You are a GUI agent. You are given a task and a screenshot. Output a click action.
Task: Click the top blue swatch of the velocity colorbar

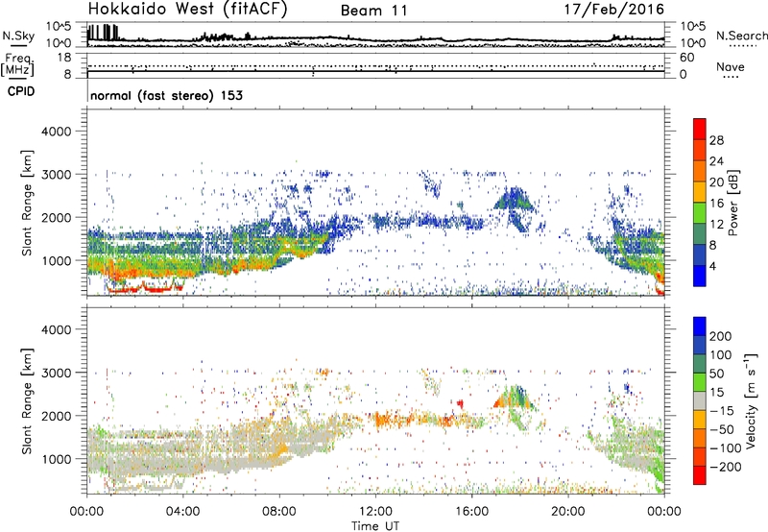tap(700, 326)
